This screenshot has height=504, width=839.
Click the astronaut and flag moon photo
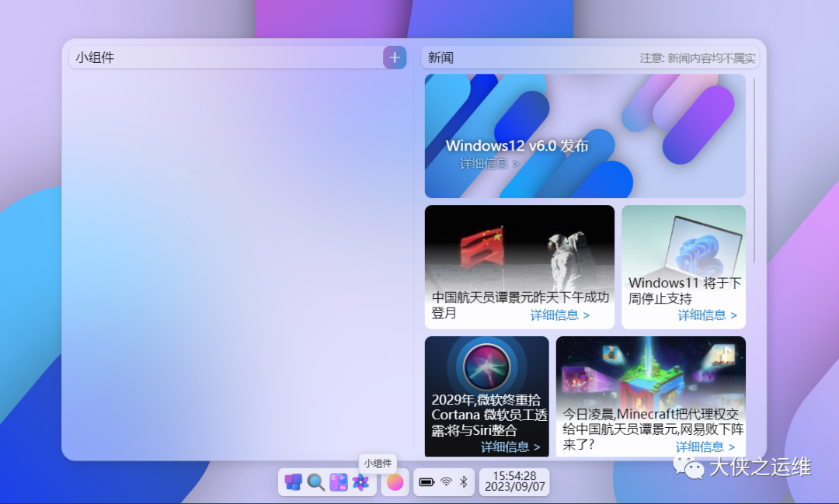tap(520, 249)
